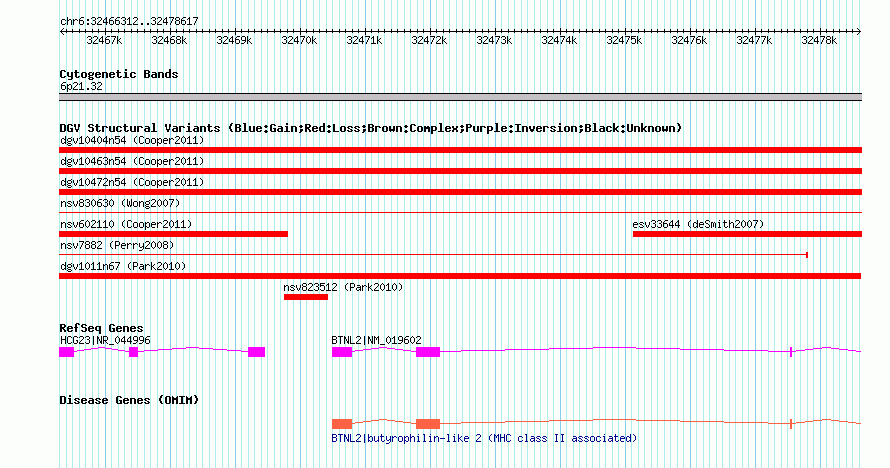Click the gray 6p21.32 cytogenetic band bar
Screen dimensions: 890x468
tap(460, 97)
